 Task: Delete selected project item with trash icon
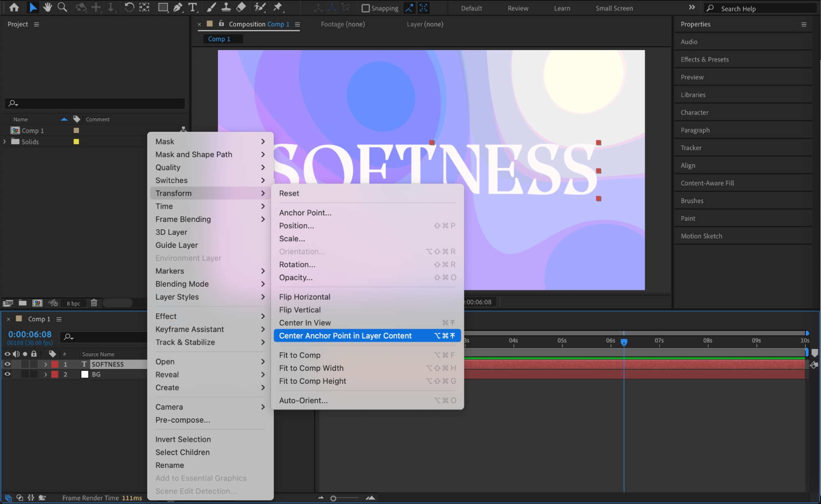[x=94, y=303]
